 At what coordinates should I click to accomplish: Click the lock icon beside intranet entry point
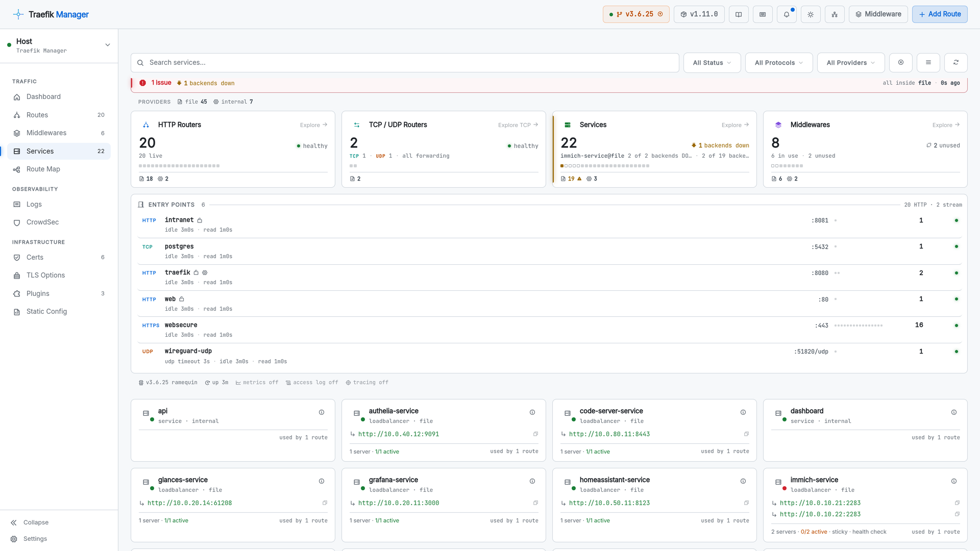tap(200, 220)
